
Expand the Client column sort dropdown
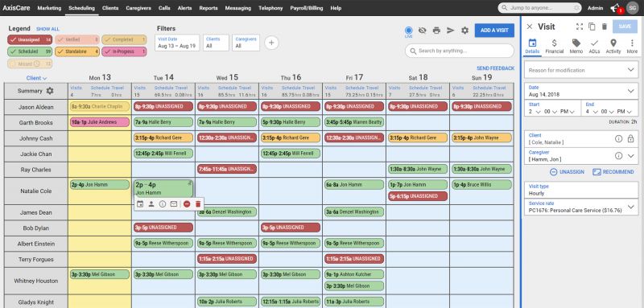pos(36,78)
